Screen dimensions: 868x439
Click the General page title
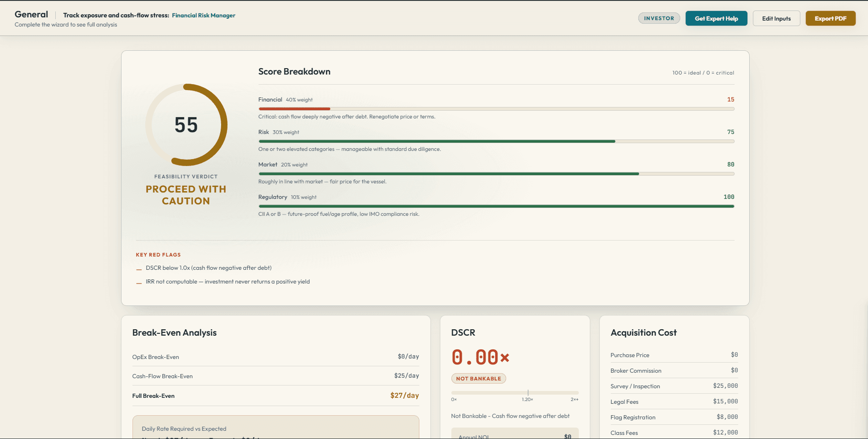[x=31, y=15]
